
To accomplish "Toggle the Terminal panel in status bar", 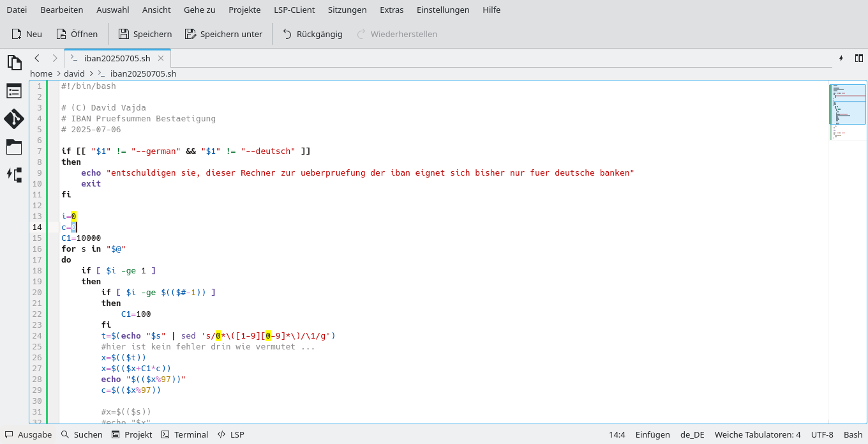I will point(184,434).
